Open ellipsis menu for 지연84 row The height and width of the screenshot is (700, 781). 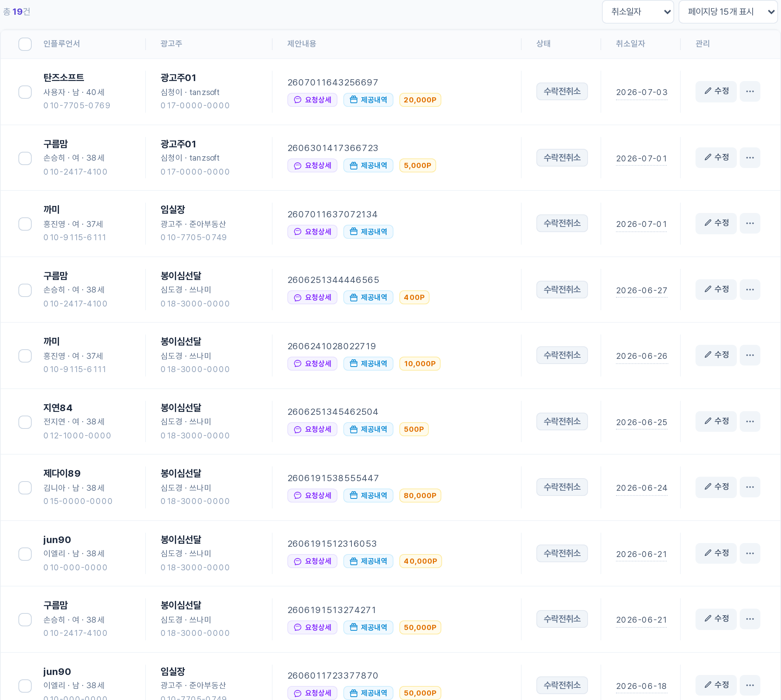[x=749, y=421]
